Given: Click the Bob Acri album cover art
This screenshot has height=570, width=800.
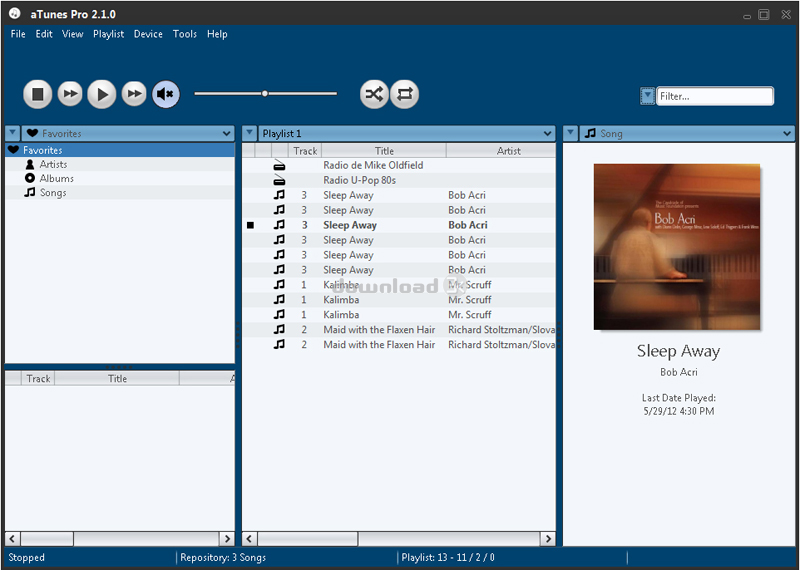Looking at the screenshot, I should pos(677,247).
